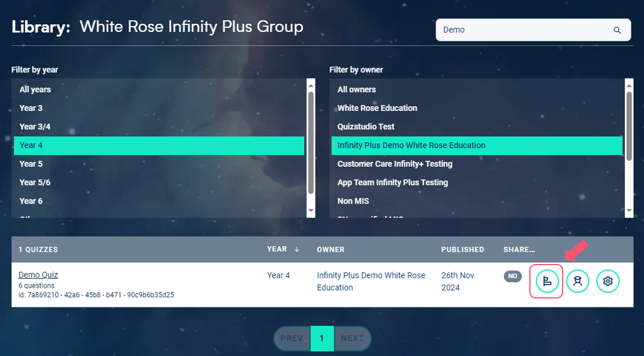Select page 1 in pagination
This screenshot has width=644, height=356.
point(322,338)
